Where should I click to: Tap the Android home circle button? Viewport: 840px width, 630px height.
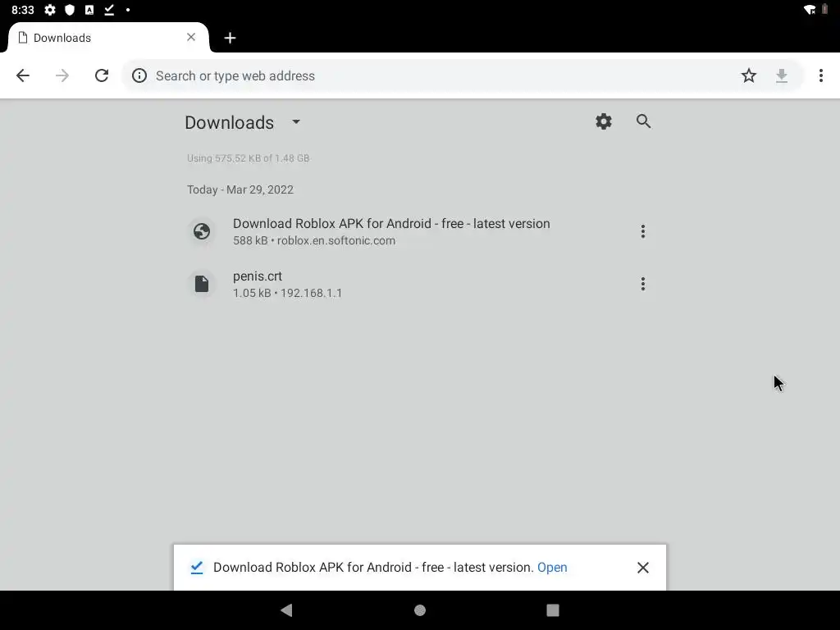(x=420, y=610)
